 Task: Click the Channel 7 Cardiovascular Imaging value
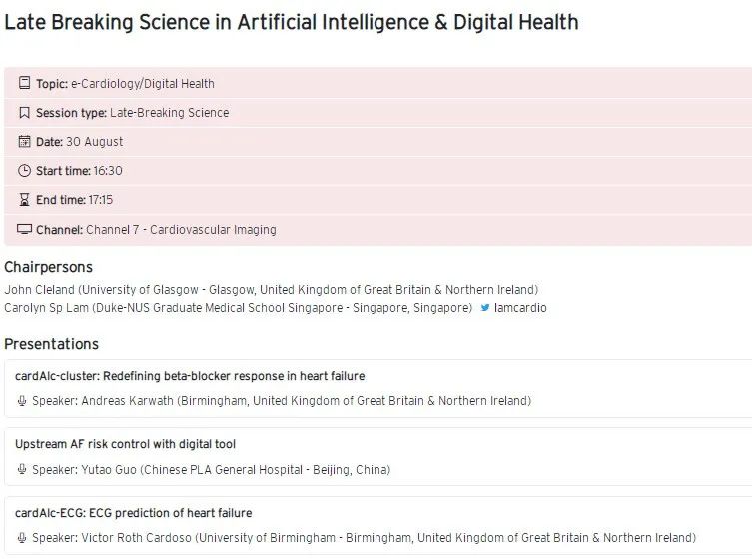(x=181, y=229)
